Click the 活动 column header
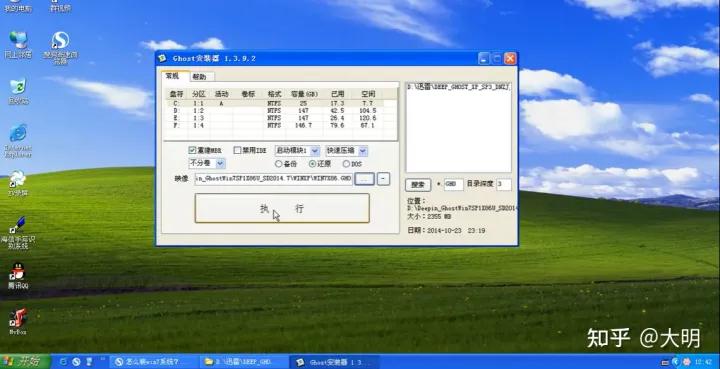720x369 pixels. tap(222, 94)
